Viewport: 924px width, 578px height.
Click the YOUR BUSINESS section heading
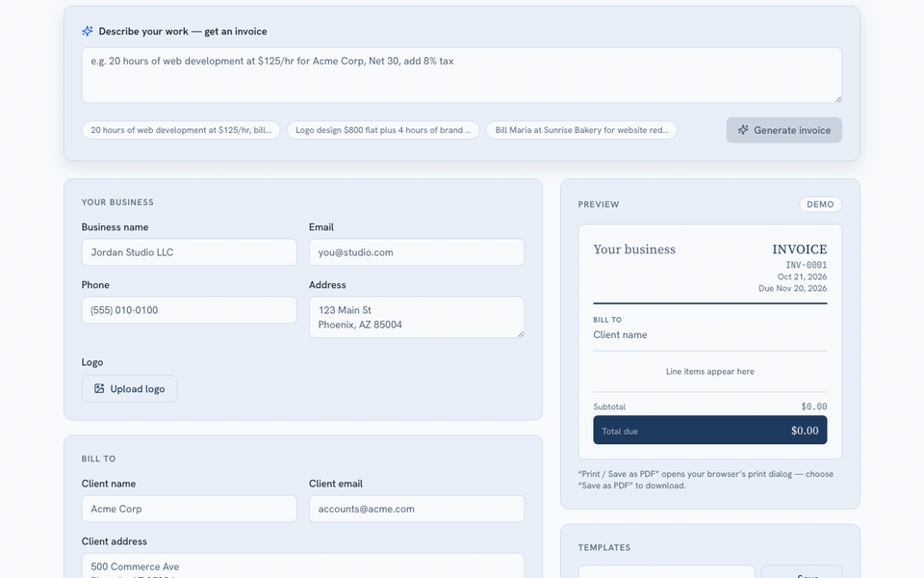pyautogui.click(x=117, y=202)
